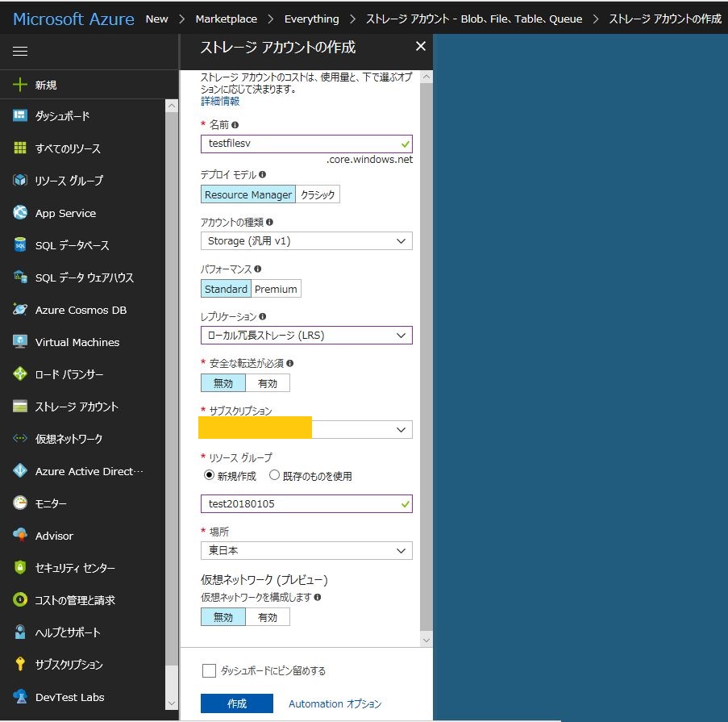Click the SQL データ ウェアハウス icon

[20, 277]
